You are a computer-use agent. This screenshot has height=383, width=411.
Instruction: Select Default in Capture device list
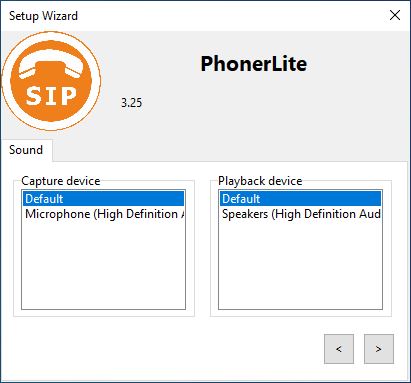[103, 199]
